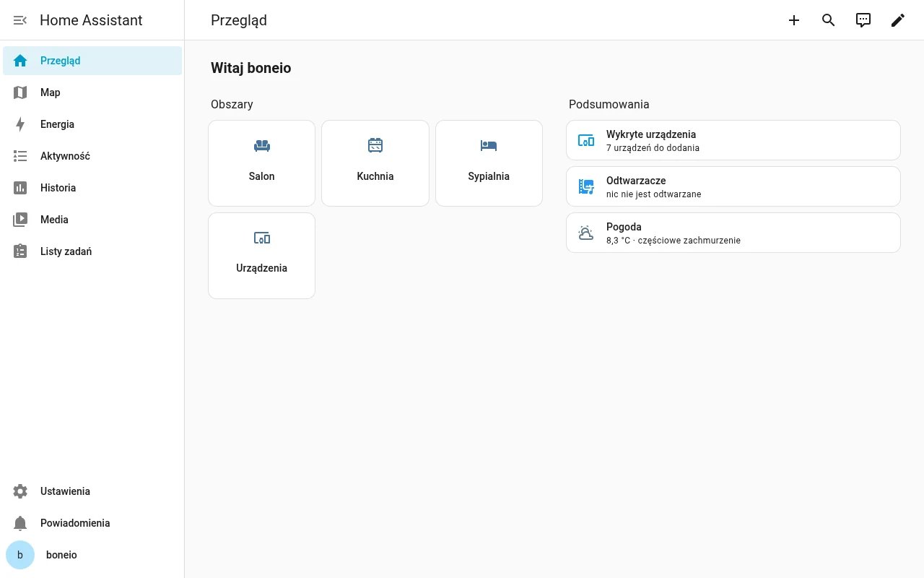Open the Urządzenia card label
The image size is (924, 578).
pos(262,268)
